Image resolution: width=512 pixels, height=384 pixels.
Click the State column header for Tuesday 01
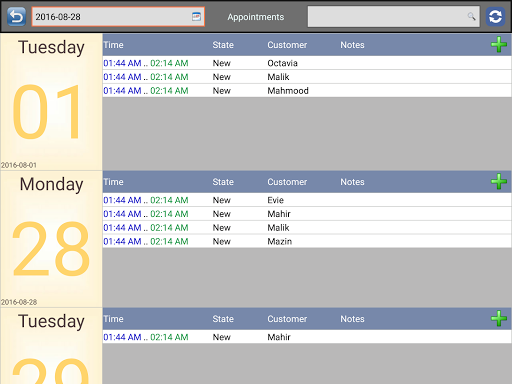(x=223, y=45)
